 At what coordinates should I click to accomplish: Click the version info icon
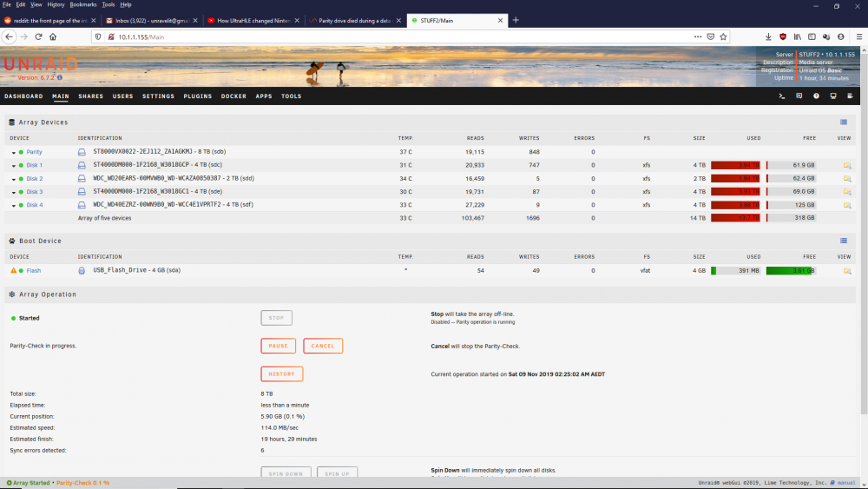[x=60, y=77]
